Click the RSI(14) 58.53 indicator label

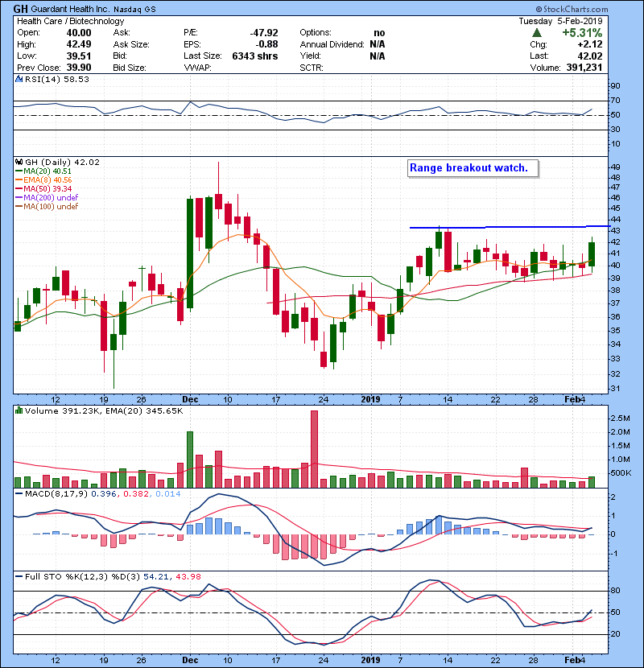[56, 79]
